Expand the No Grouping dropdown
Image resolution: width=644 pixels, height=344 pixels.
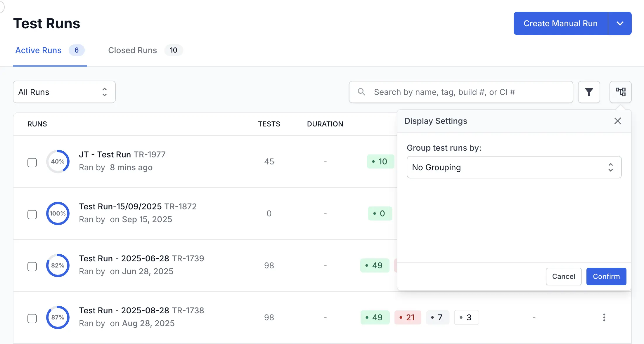[514, 167]
